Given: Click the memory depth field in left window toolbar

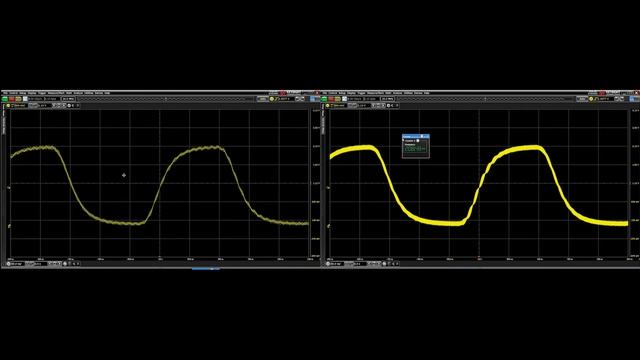Looking at the screenshot, I should [52, 99].
